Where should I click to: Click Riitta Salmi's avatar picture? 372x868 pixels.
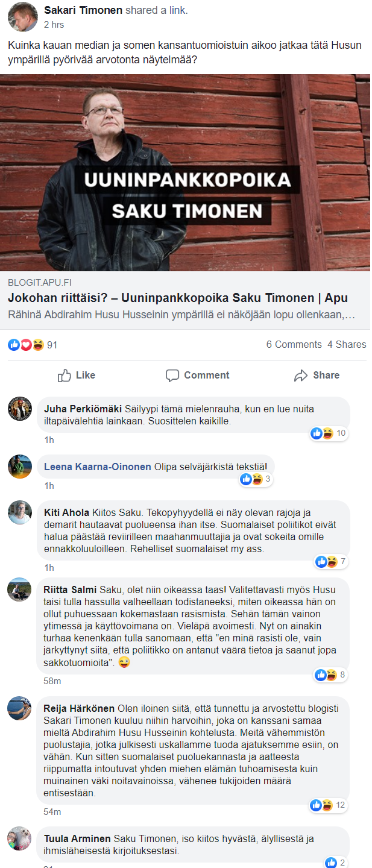point(19,590)
